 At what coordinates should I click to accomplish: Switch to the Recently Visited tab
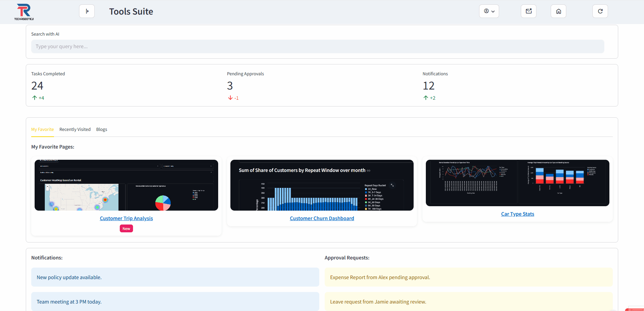point(75,130)
